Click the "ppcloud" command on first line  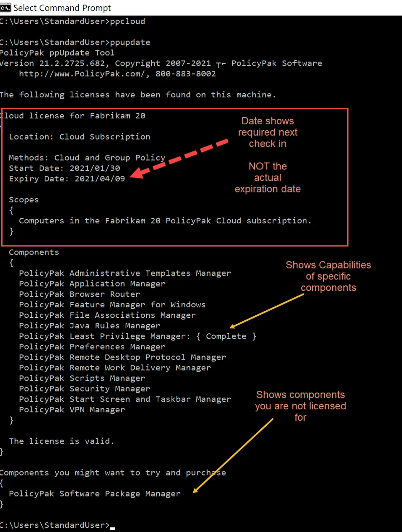(127, 21)
